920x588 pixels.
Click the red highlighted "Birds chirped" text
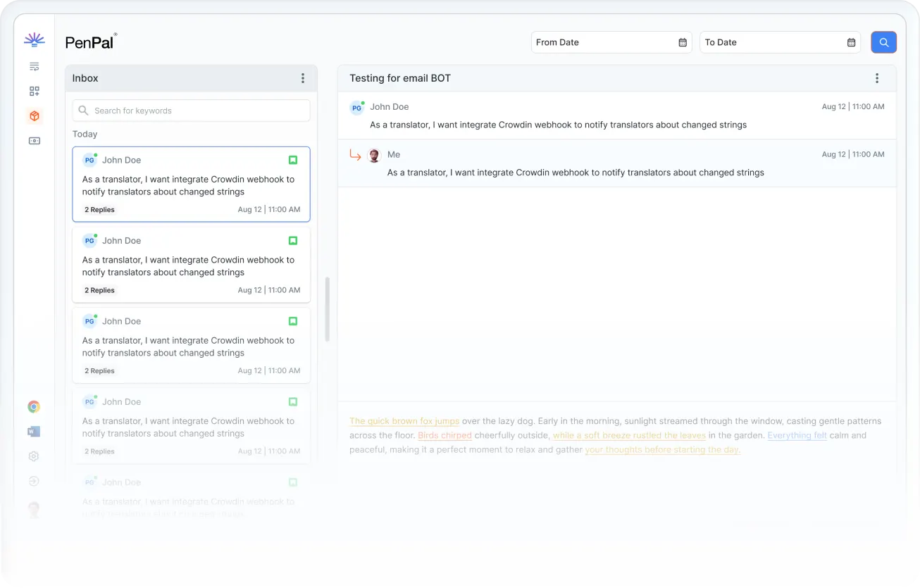tap(445, 435)
